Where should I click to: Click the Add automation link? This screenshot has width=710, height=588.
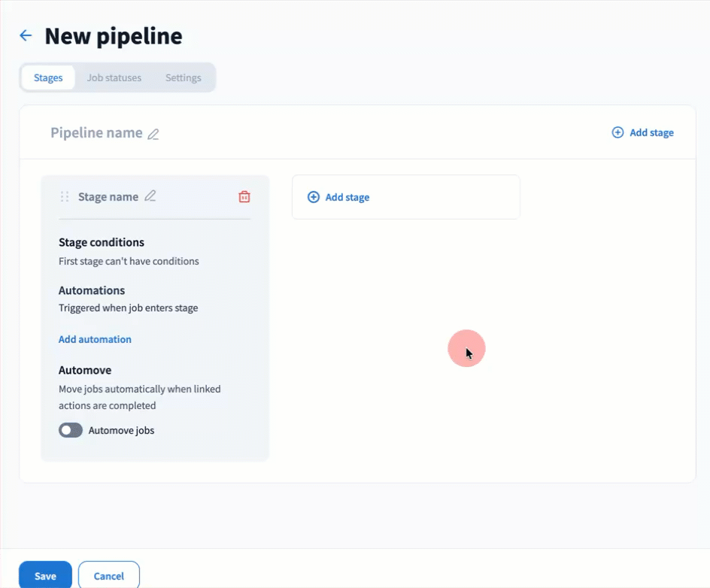click(95, 339)
